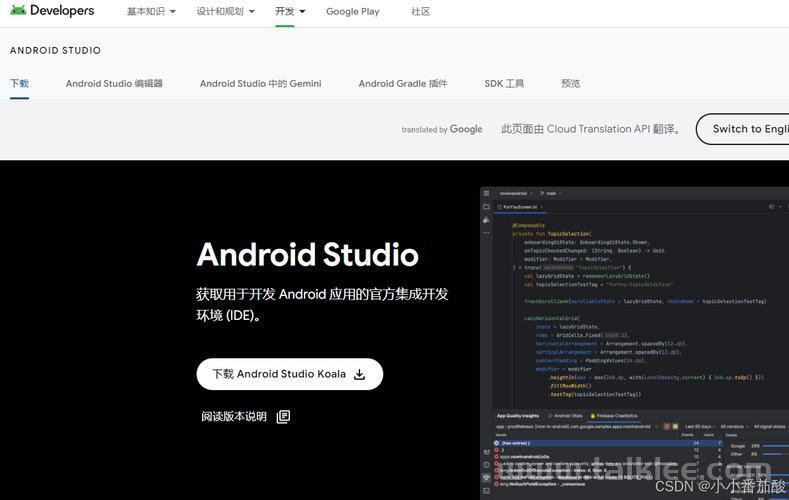
Task: Click the IDE more tools ellipsis icon
Action: 486,233
